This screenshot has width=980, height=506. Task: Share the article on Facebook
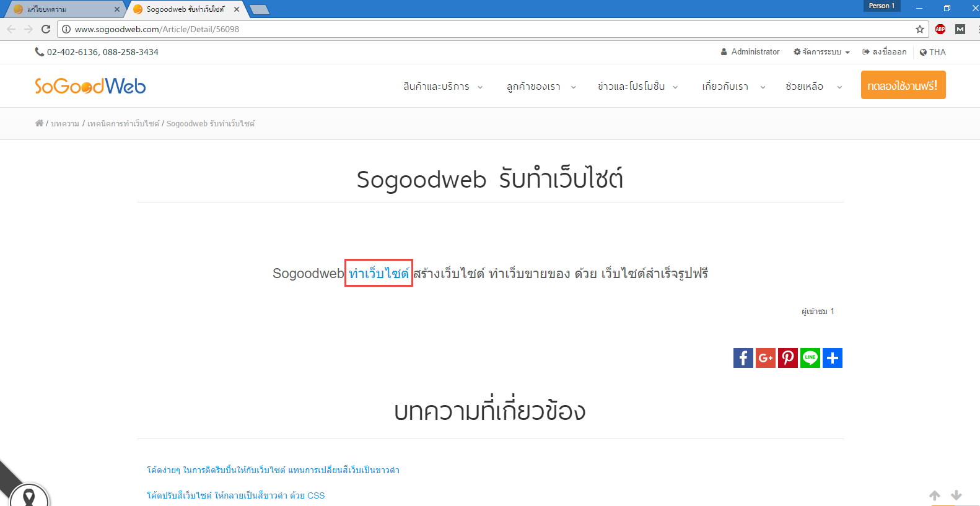coord(743,358)
